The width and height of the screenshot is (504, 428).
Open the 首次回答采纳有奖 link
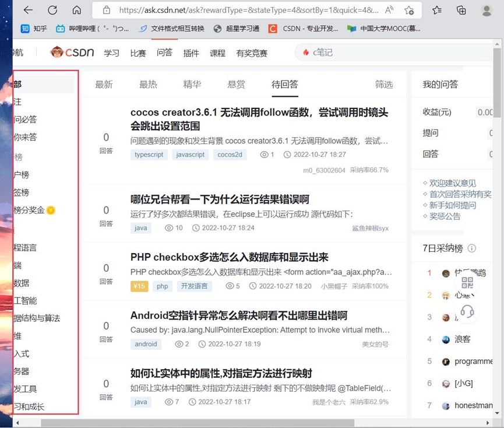460,194
